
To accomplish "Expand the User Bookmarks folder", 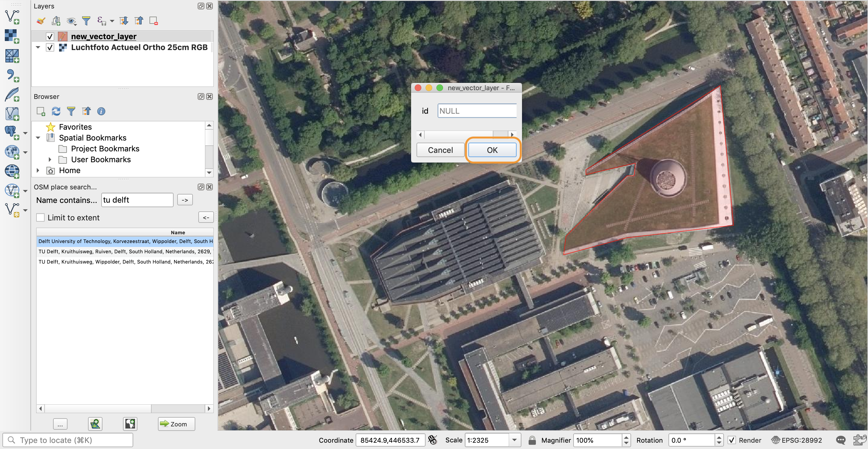I will (x=50, y=159).
